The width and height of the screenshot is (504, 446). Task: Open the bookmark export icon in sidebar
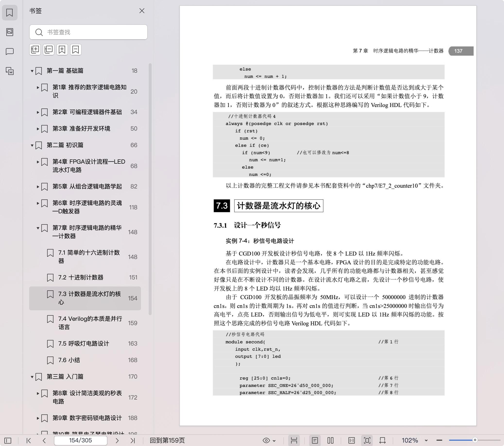(x=10, y=71)
